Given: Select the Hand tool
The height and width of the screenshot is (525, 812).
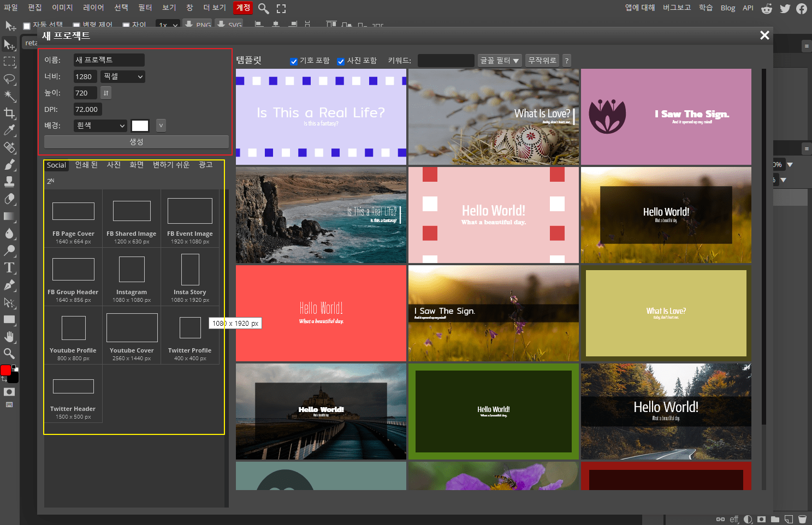Looking at the screenshot, I should click(9, 336).
